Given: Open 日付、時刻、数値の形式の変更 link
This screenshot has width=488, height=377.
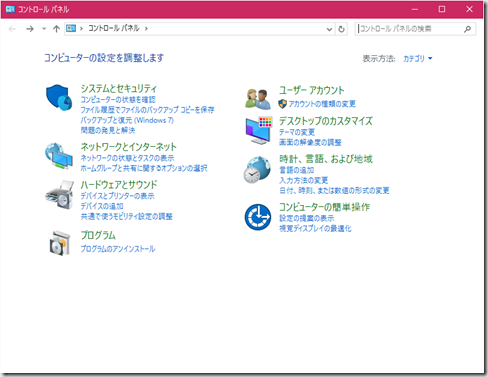Looking at the screenshot, I should [x=334, y=191].
